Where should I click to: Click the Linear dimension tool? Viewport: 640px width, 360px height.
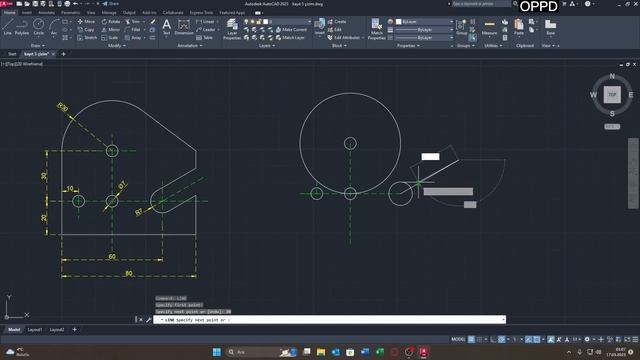pyautogui.click(x=205, y=22)
